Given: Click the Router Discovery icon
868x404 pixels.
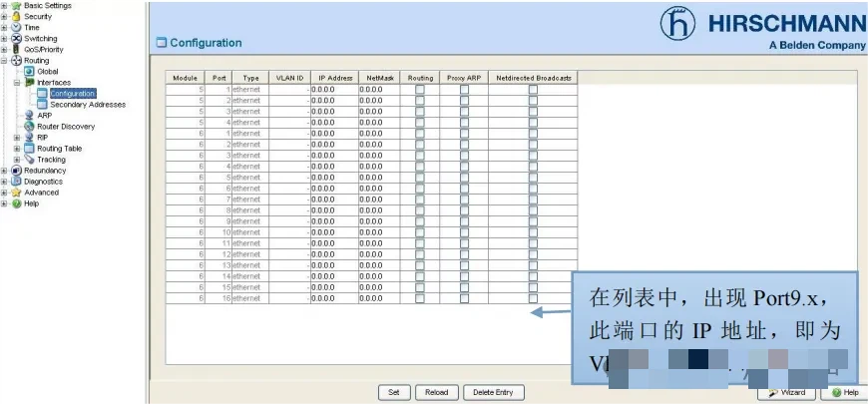Looking at the screenshot, I should tap(29, 127).
